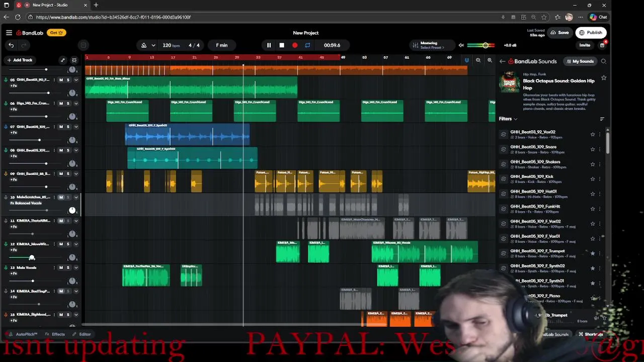The height and width of the screenshot is (362, 644).
Task: Open more options for GHH_Beat05_109_F_Vox02
Action: [x=600, y=223]
